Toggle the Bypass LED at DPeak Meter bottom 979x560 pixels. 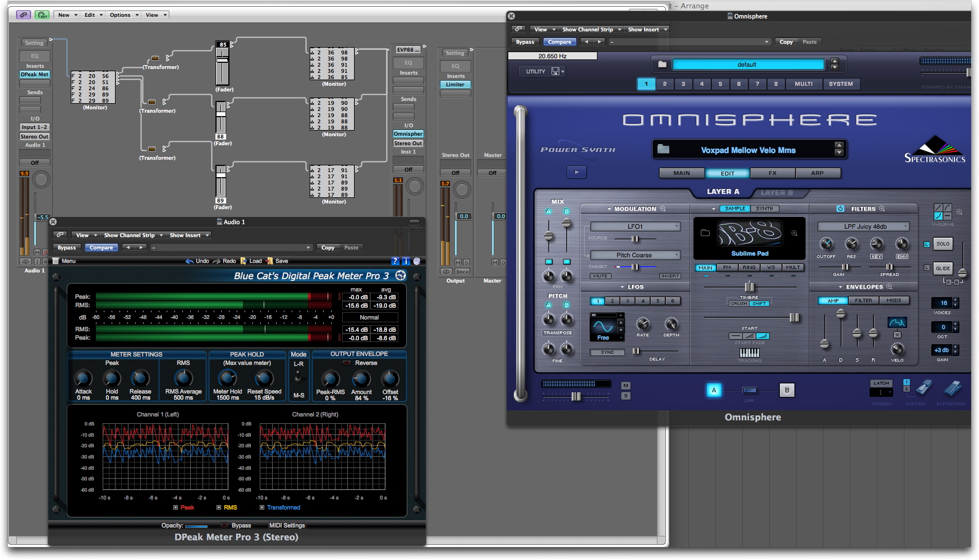tap(224, 526)
